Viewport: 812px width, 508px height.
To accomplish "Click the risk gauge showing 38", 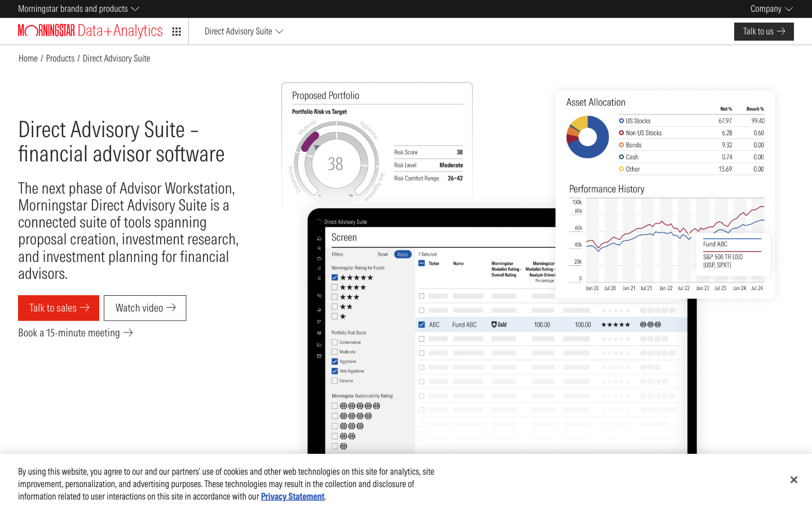I will coord(336,163).
